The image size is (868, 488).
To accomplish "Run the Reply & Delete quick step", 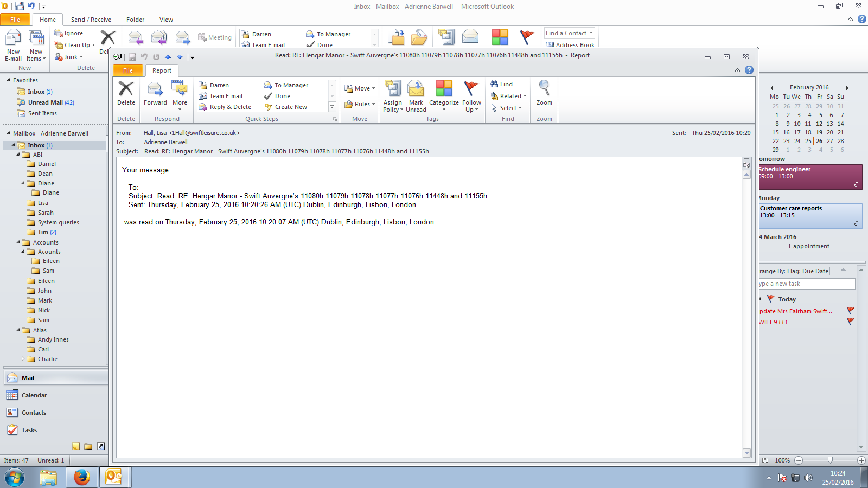I will pyautogui.click(x=225, y=107).
